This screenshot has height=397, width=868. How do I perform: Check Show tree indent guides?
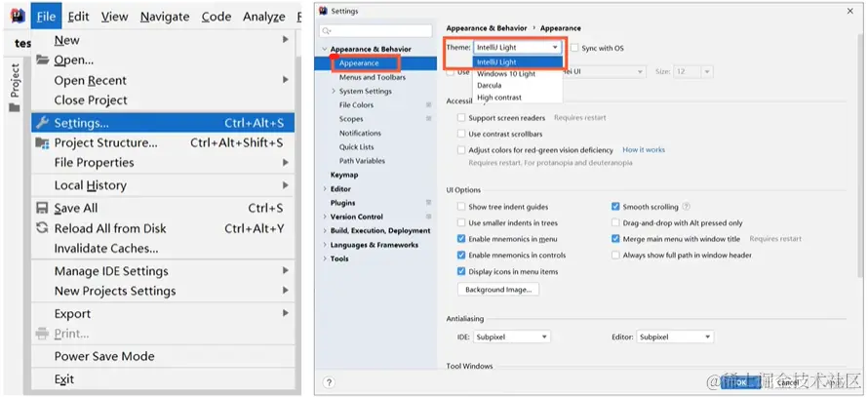coord(461,207)
